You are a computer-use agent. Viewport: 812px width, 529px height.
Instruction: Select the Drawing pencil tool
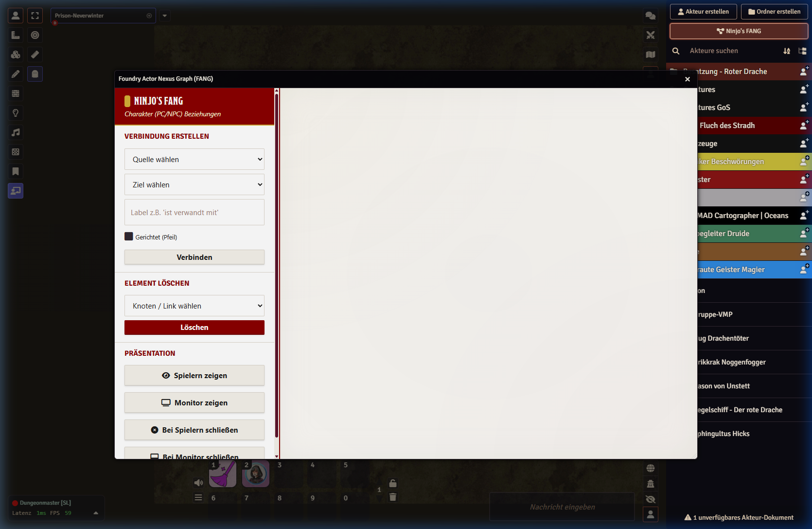coord(16,74)
